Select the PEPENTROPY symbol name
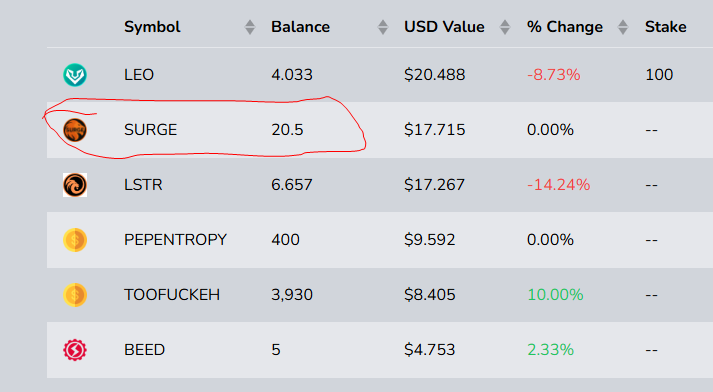713x392 pixels. tap(176, 240)
